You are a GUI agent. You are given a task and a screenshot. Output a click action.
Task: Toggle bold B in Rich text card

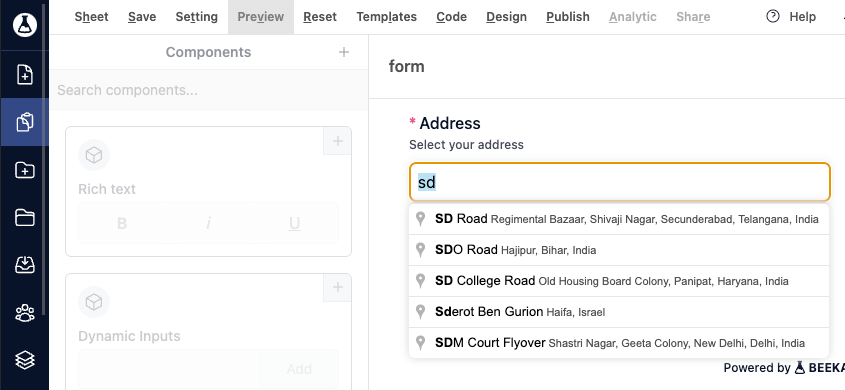122,223
